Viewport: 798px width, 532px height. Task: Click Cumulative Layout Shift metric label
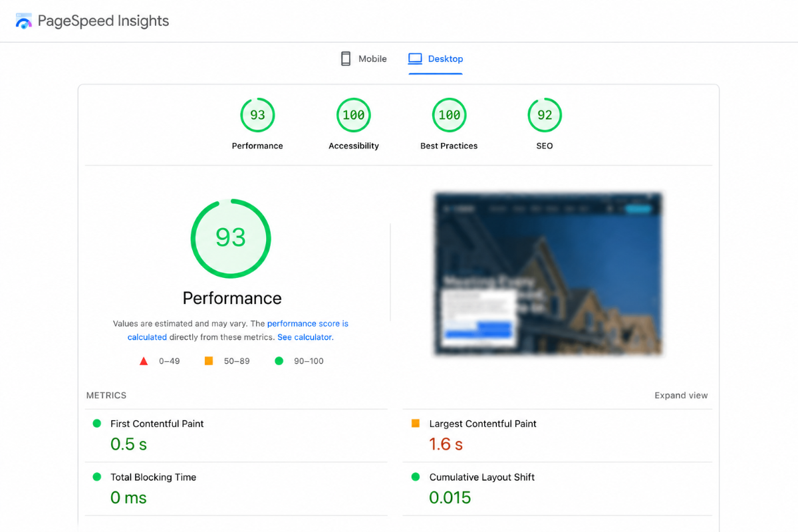coord(482,477)
